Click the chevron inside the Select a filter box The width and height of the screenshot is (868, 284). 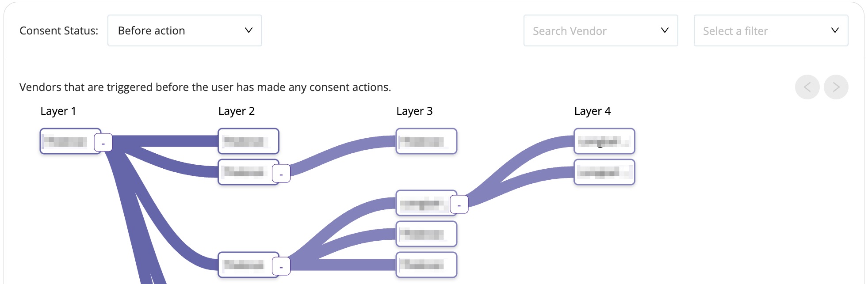(835, 30)
